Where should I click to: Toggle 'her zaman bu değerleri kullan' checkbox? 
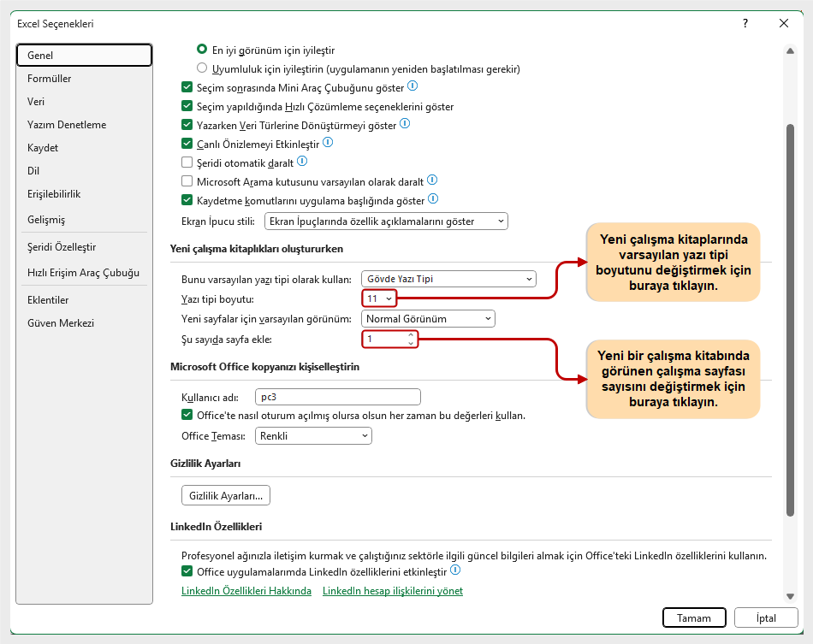click(x=187, y=415)
